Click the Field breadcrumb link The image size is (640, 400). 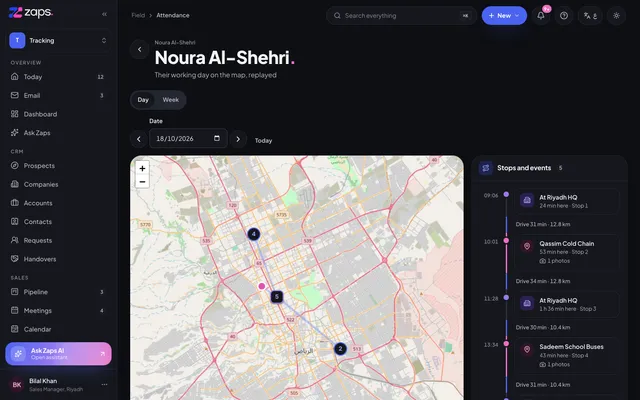coord(138,15)
